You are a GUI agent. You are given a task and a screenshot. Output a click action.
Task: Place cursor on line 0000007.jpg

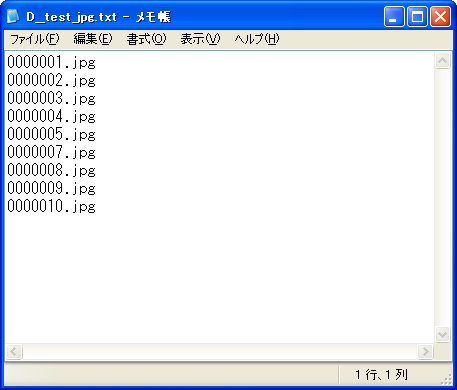(52, 152)
